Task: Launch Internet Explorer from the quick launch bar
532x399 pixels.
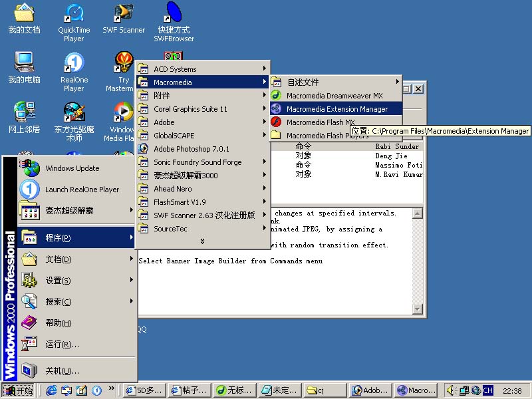Action: point(51,390)
